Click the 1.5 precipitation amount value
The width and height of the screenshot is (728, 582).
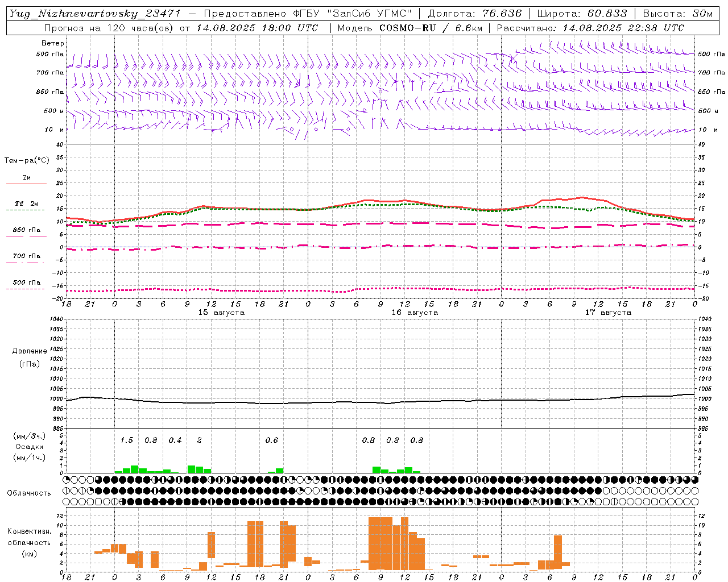tap(126, 440)
